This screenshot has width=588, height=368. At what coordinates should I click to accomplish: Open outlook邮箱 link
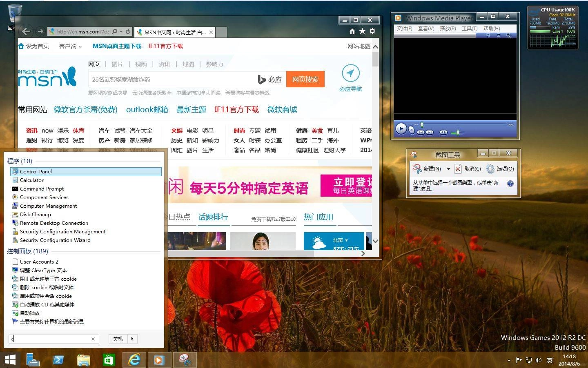[x=147, y=109]
